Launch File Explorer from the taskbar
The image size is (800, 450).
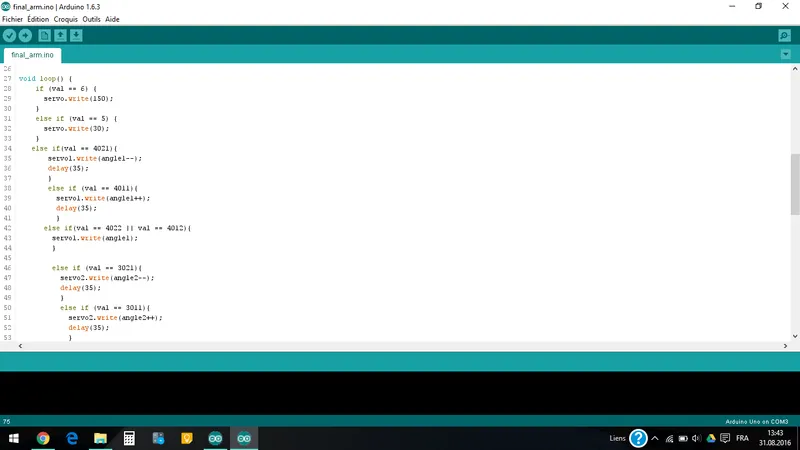(x=100, y=438)
